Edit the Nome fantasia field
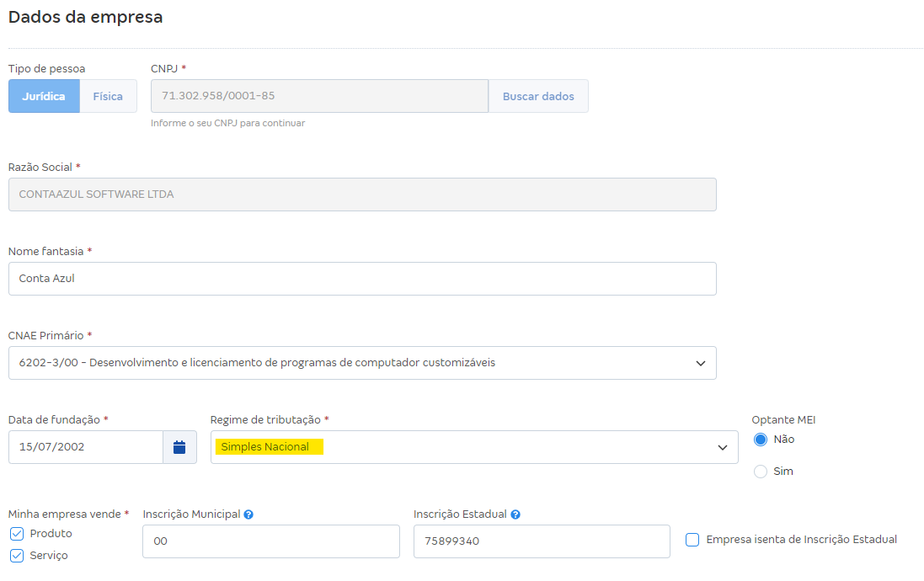 (x=362, y=279)
